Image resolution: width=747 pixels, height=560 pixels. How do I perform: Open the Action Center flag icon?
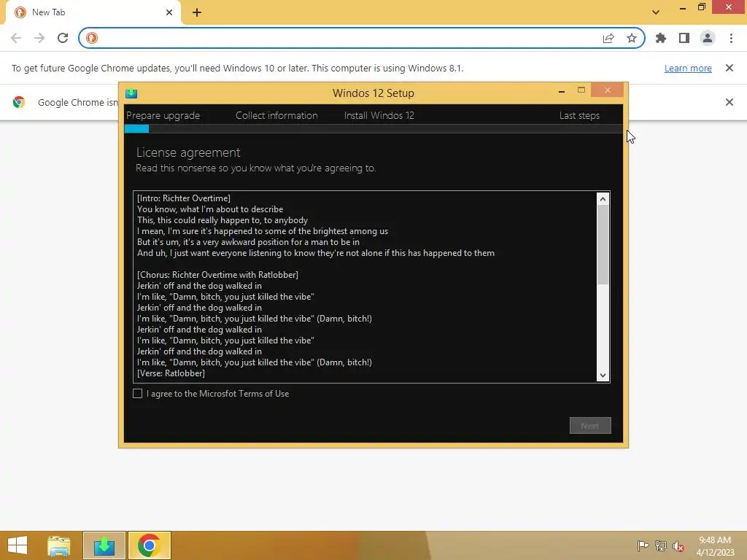[x=643, y=545]
